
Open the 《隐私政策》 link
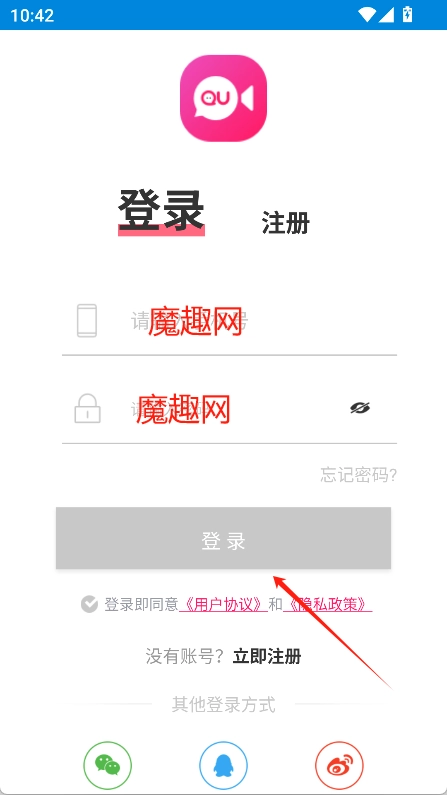(x=328, y=604)
